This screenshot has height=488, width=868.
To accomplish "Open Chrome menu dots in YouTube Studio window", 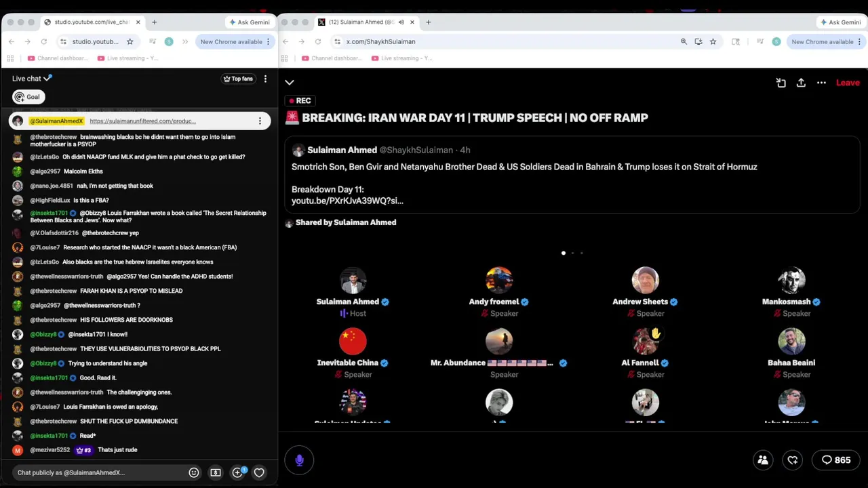I will [268, 41].
